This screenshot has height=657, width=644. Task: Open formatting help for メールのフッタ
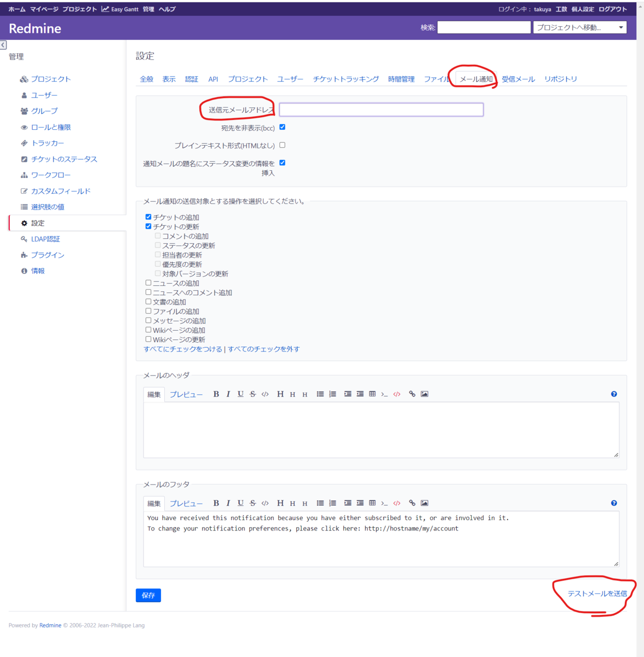pos(614,503)
